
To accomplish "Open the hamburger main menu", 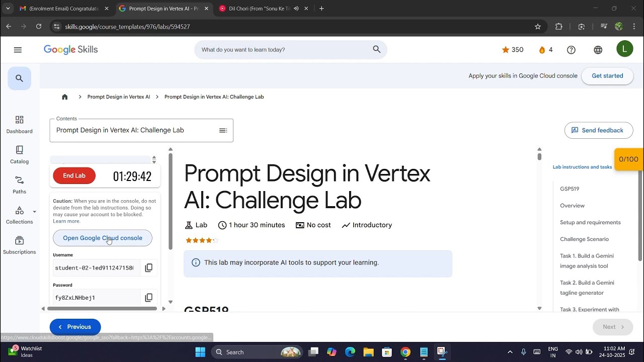I will coord(18,50).
